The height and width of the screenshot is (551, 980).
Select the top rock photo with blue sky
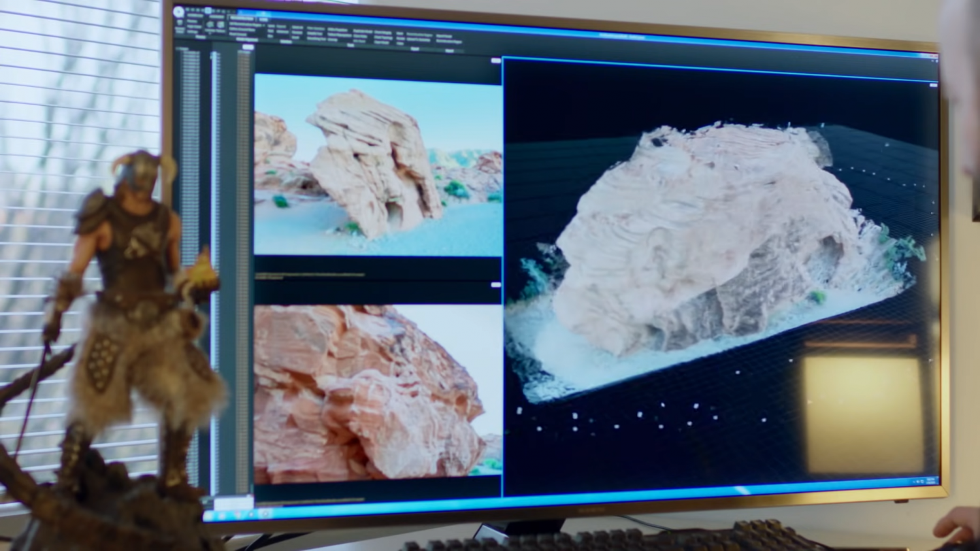click(x=378, y=164)
